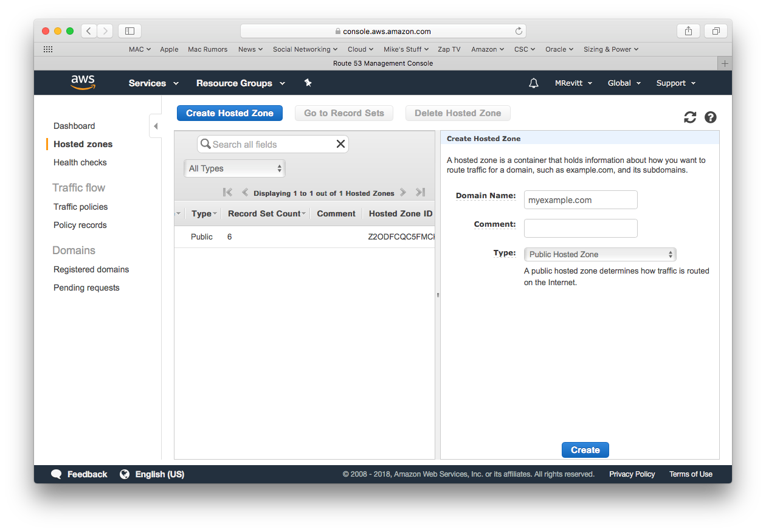The image size is (766, 532).
Task: Click the Feedback speech bubble icon
Action: click(57, 474)
